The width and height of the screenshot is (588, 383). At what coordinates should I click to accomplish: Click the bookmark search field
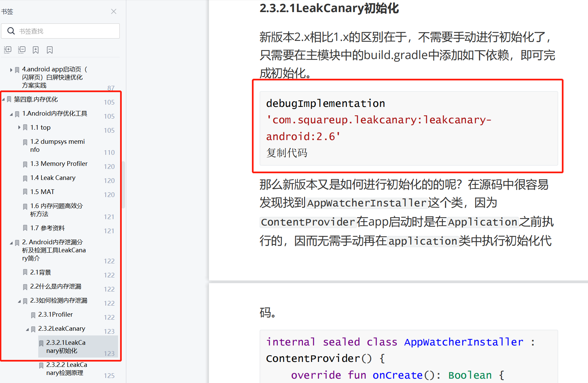pos(60,31)
